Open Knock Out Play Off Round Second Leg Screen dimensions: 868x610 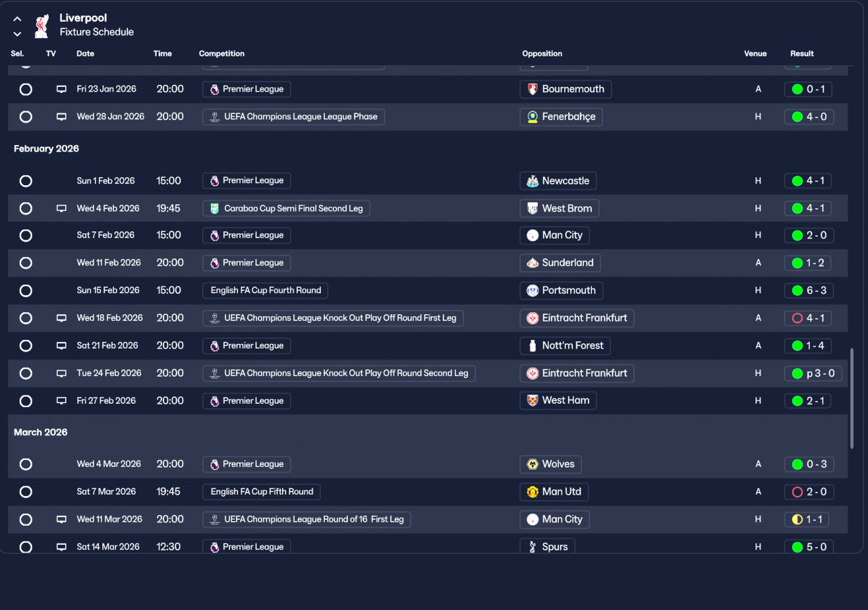click(x=339, y=373)
